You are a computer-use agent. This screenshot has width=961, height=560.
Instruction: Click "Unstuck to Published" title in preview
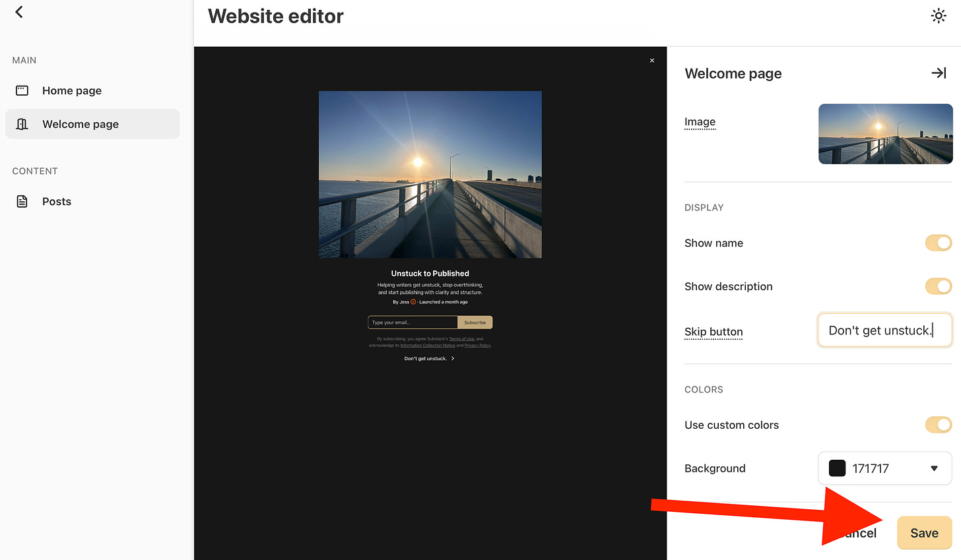pos(430,273)
